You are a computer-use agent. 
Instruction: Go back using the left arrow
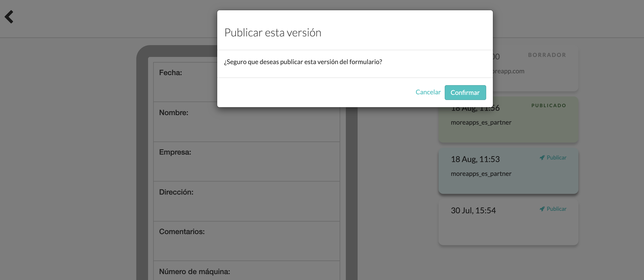click(9, 17)
